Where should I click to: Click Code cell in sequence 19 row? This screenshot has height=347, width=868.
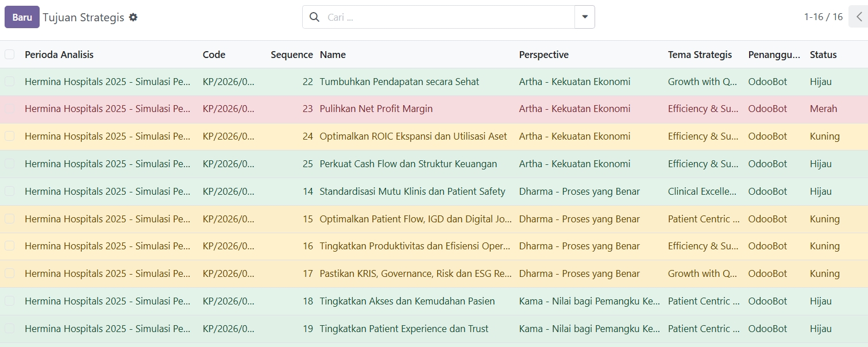[229, 329]
